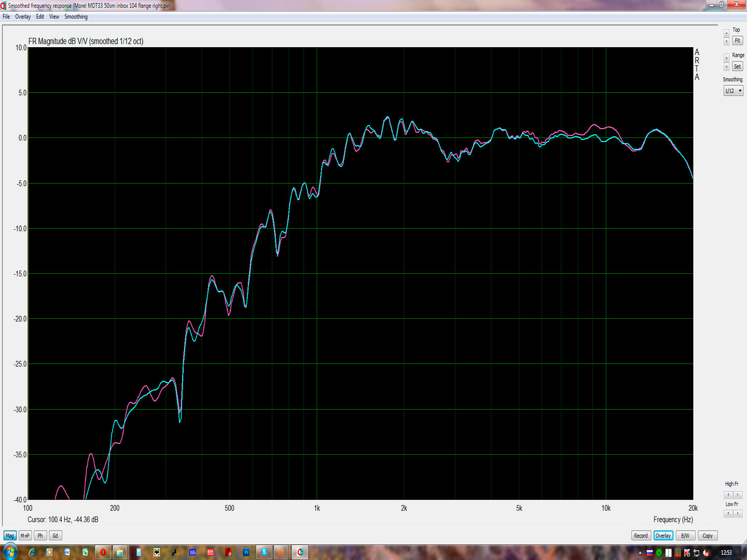Image resolution: width=747 pixels, height=560 pixels.
Task: Click the red-green grid tray icon
Action: tap(677, 553)
